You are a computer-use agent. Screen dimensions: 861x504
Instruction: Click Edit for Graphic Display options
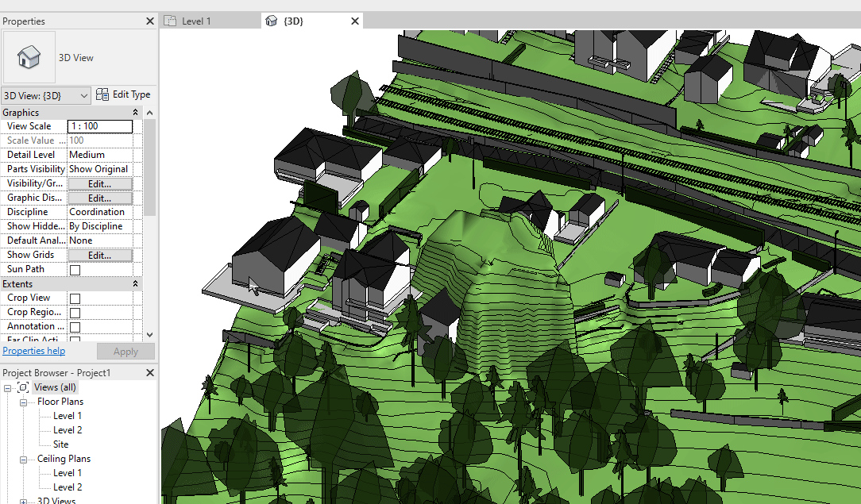coord(100,198)
